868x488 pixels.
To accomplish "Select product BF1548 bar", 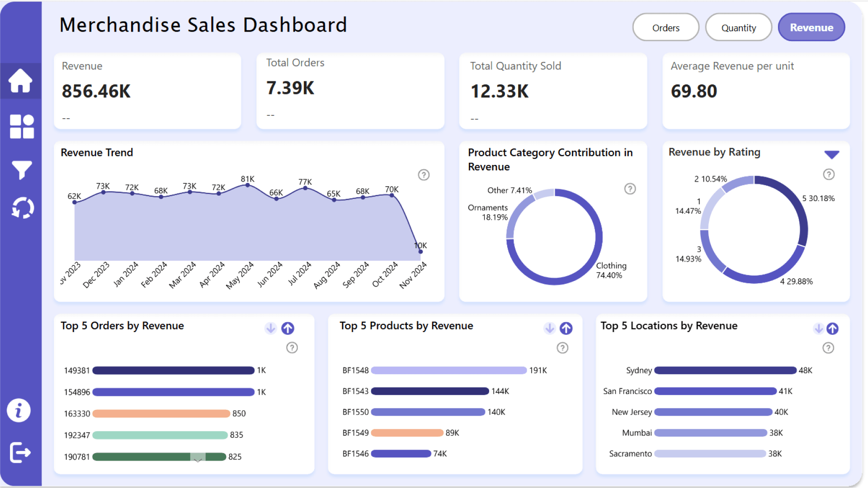I will point(449,371).
